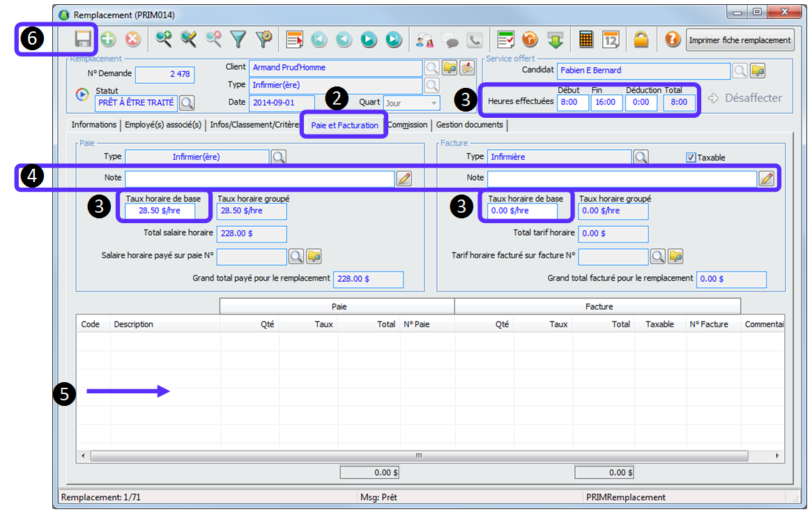This screenshot has width=812, height=514.
Task: Click Imprimer fiche remplacement button
Action: click(x=740, y=40)
